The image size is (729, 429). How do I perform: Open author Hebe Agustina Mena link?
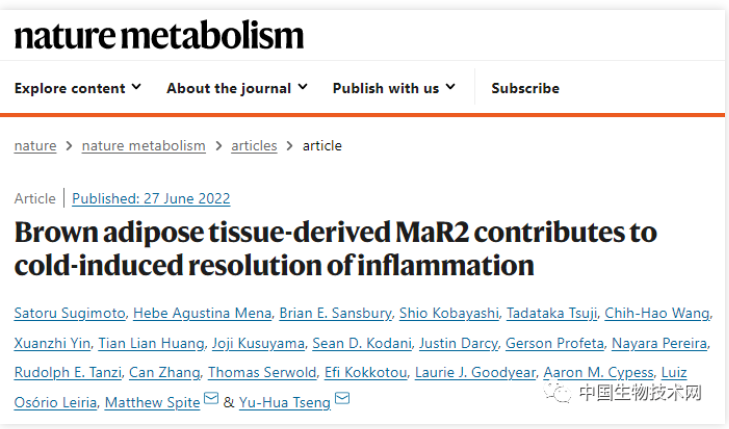click(x=202, y=313)
